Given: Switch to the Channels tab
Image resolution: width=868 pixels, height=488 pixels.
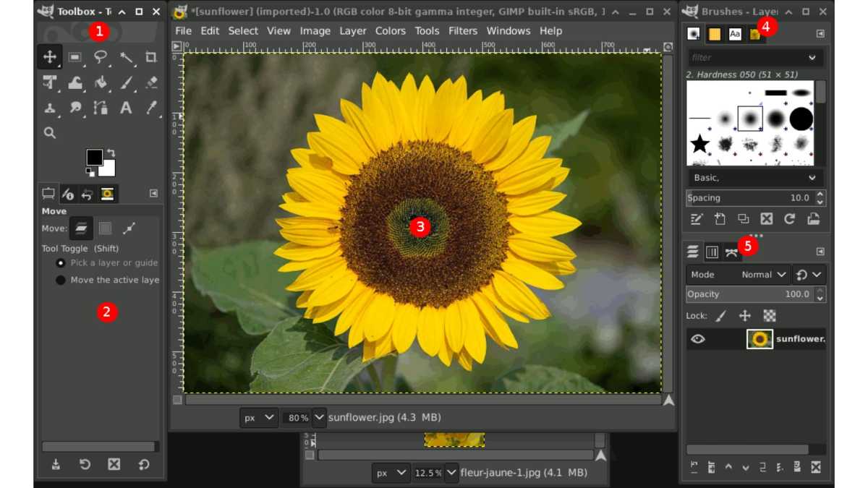Looking at the screenshot, I should 712,252.
